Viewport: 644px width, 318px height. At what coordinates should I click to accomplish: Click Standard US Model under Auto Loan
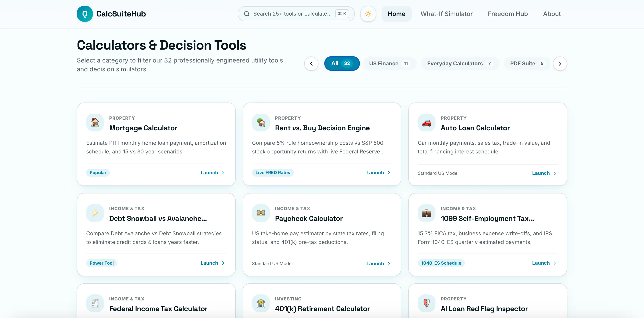tap(438, 173)
